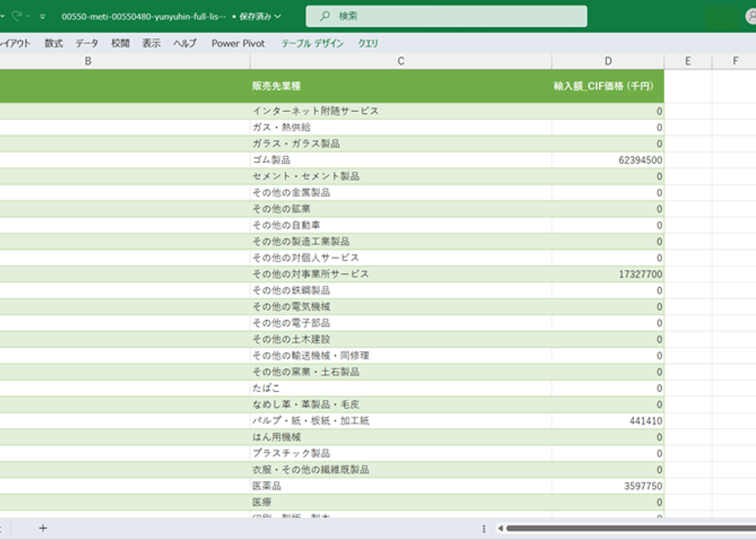This screenshot has height=540, width=756.
Task: Select column D header
Action: coord(608,61)
